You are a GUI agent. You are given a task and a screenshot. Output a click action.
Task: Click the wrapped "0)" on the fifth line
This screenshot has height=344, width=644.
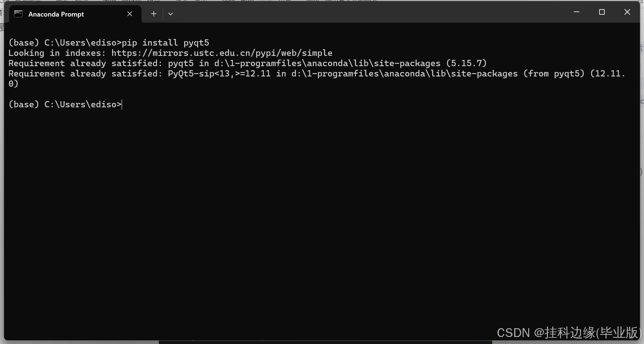click(x=13, y=84)
